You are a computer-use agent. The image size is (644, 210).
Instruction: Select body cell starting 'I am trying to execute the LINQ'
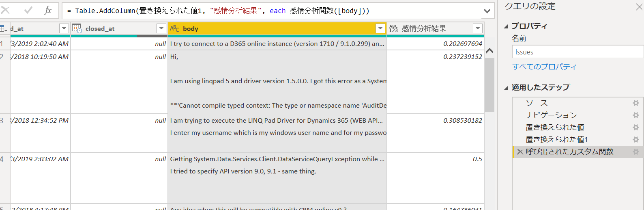pos(277,133)
